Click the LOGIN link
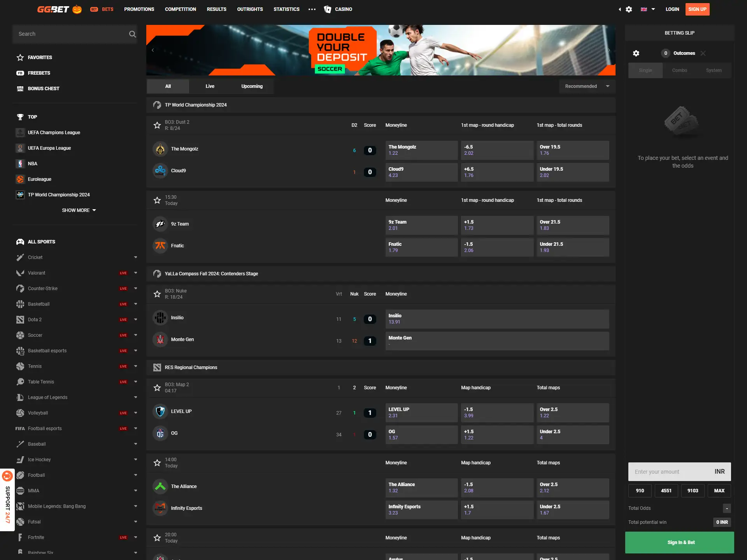 tap(672, 9)
